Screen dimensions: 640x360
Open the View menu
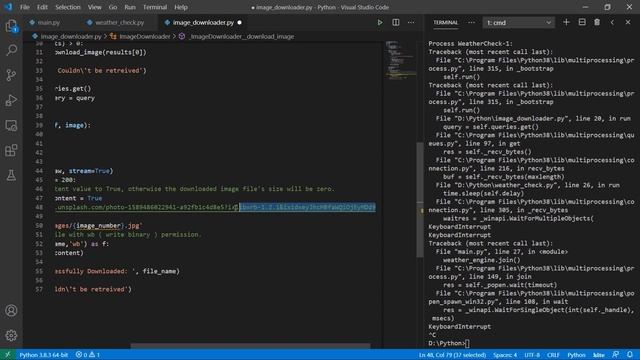pos(94,7)
